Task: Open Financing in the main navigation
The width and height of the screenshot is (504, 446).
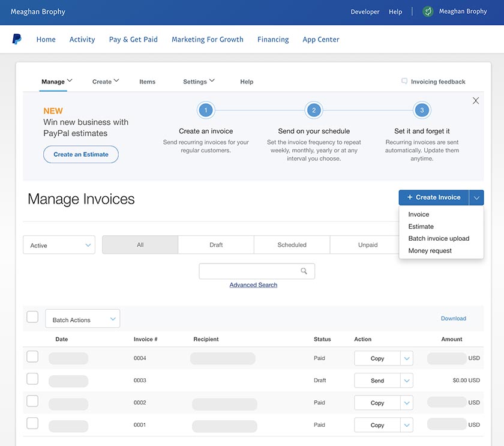Action: click(x=273, y=39)
